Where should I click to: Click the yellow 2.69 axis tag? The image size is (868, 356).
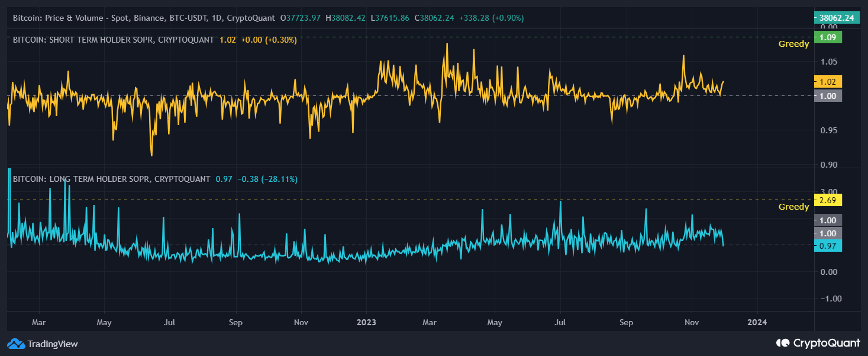(827, 200)
